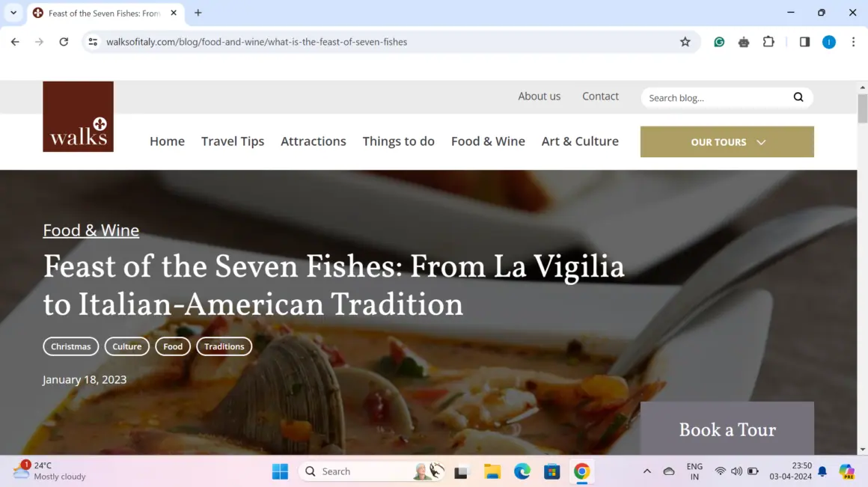Viewport: 868px width, 487px height.
Task: Open Task View in the taskbar
Action: point(461,471)
